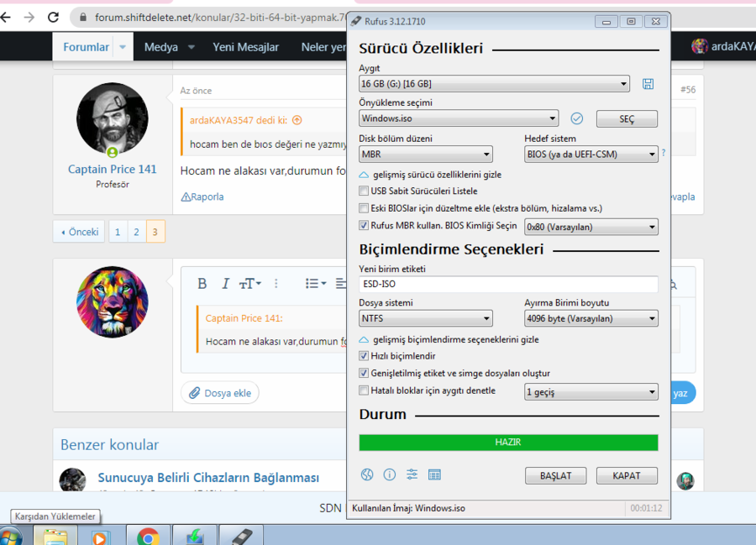Click the download manager taskbar icon
The width and height of the screenshot is (756, 545).
point(194,537)
